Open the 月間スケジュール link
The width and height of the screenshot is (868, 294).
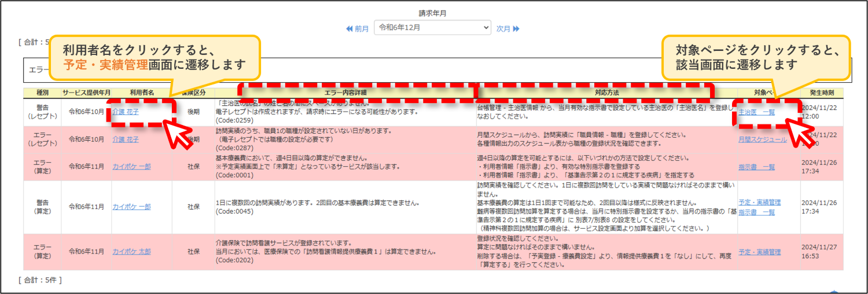tap(762, 139)
